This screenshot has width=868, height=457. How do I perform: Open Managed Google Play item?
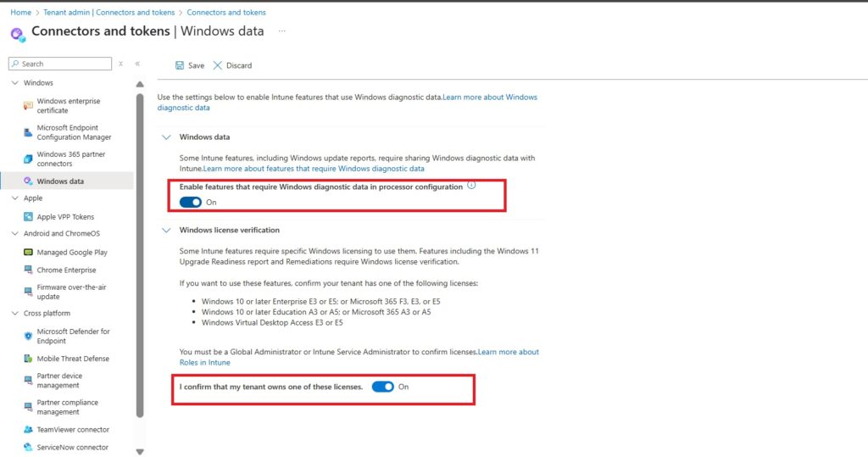point(72,252)
